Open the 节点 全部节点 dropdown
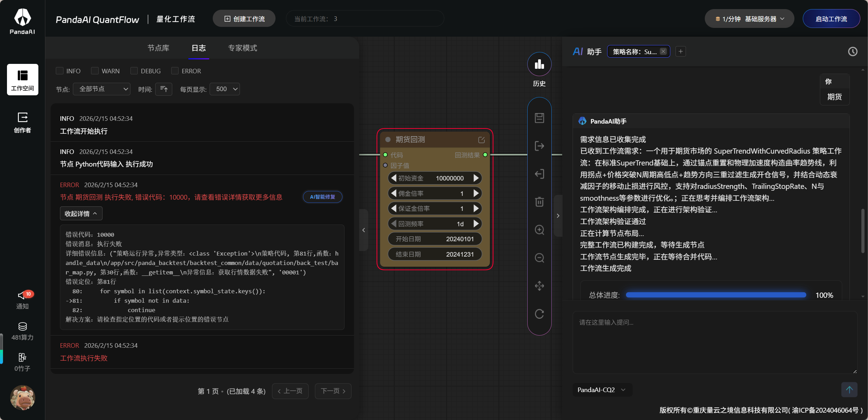 (101, 89)
